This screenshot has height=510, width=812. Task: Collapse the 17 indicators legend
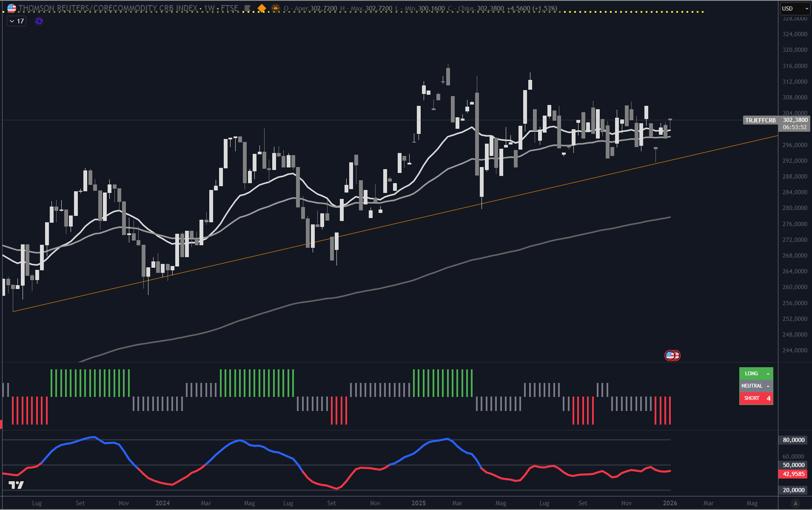pos(17,21)
